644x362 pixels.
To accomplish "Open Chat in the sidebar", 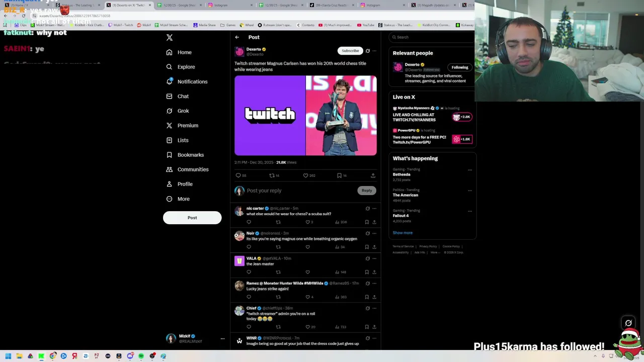I will [x=177, y=96].
